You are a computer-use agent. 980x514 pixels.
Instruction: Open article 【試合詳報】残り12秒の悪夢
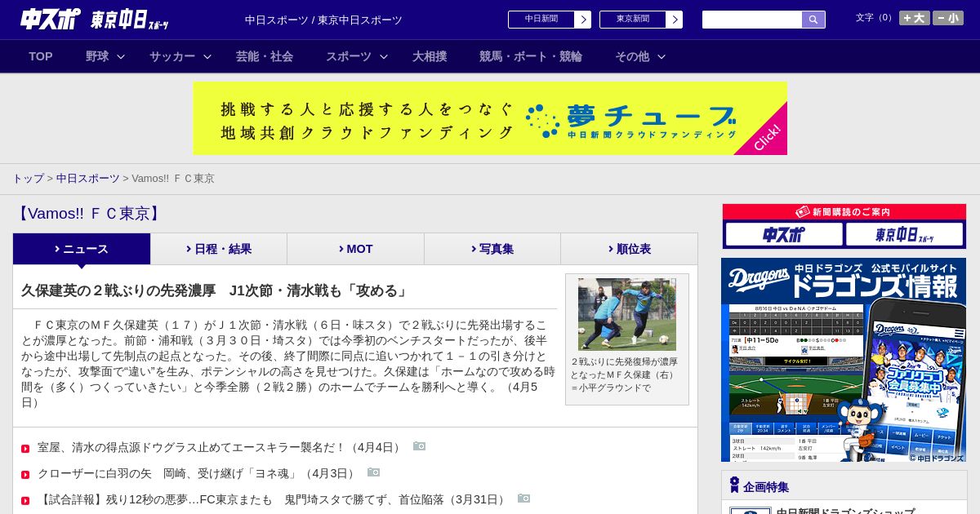tap(273, 499)
